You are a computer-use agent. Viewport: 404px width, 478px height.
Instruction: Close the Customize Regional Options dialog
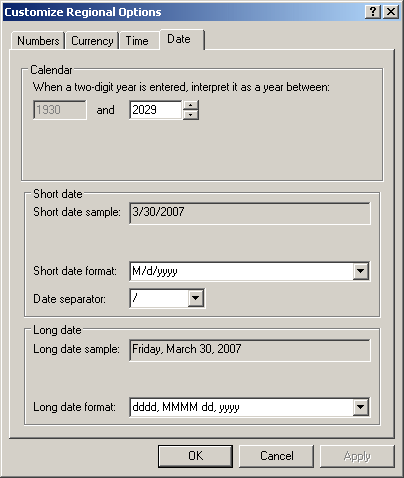(x=391, y=12)
